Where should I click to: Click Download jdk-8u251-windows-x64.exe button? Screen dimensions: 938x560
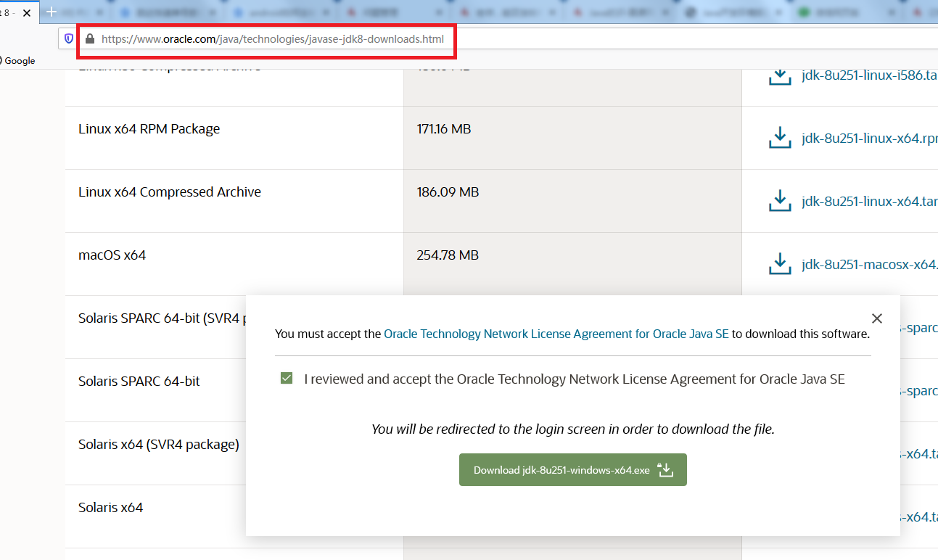573,470
